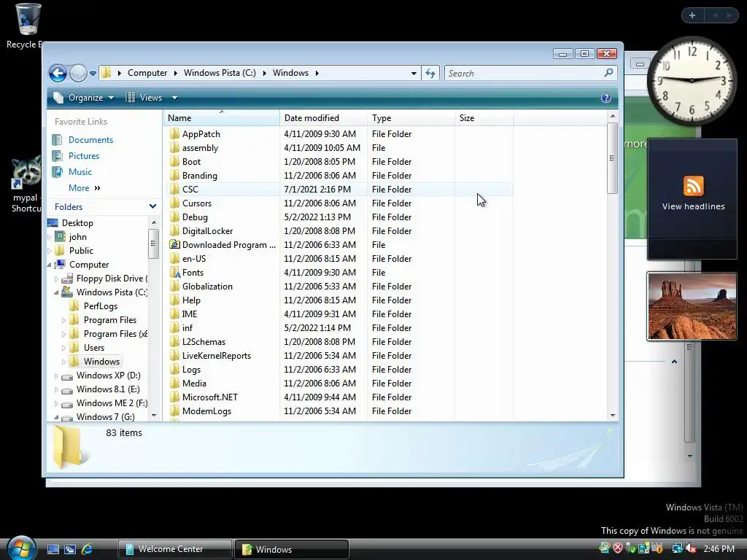Open the recent pages dropdown beside Forward

93,74
